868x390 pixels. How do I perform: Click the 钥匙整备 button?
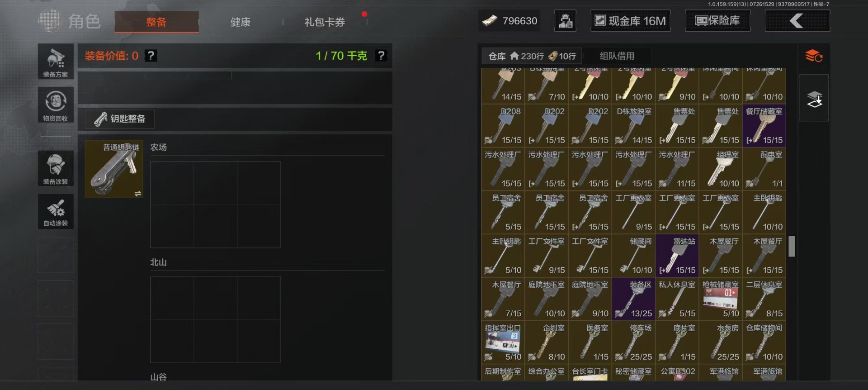pos(120,119)
